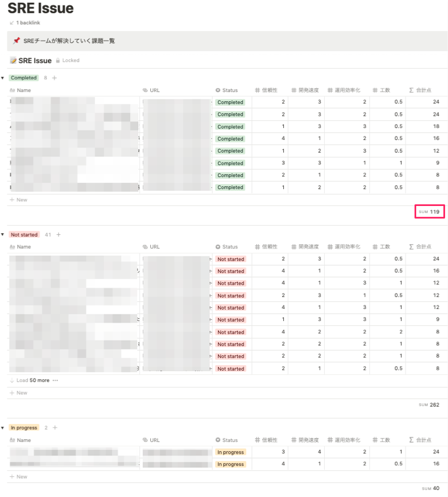Open Name column header in Completed table
The image size is (448, 497).
pos(21,90)
